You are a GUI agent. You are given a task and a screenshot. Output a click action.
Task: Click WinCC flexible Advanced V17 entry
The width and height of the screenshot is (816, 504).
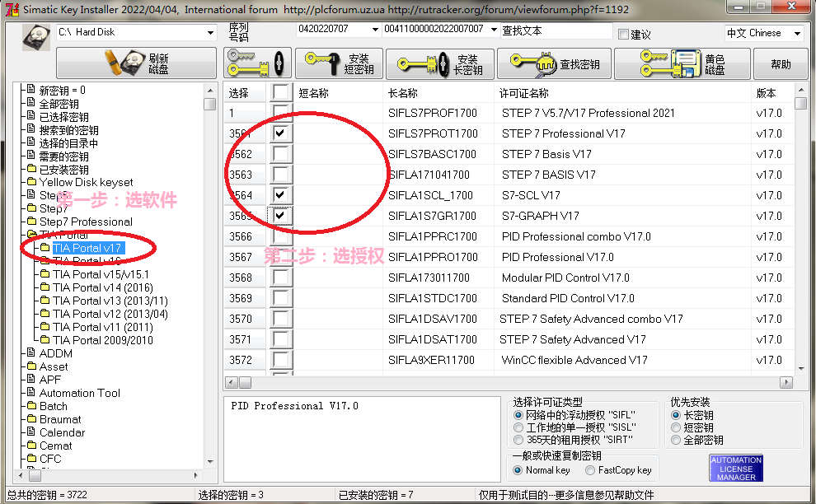(574, 360)
